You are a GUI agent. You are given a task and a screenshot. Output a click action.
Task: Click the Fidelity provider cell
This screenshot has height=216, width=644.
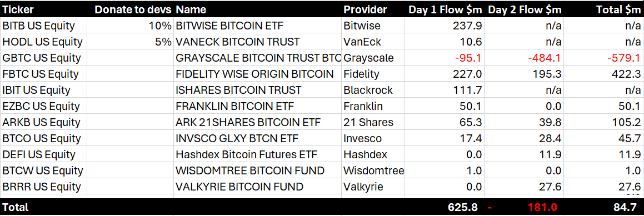[361, 74]
